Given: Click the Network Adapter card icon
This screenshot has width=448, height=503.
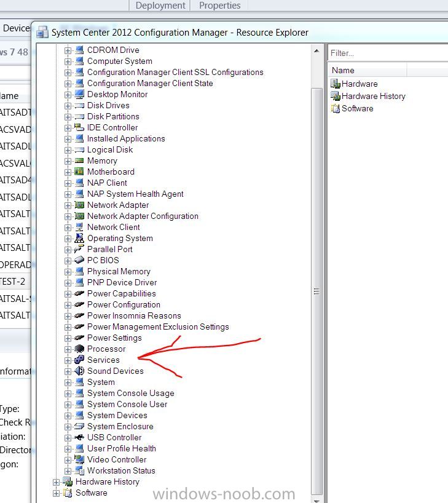Looking at the screenshot, I should coord(79,205).
